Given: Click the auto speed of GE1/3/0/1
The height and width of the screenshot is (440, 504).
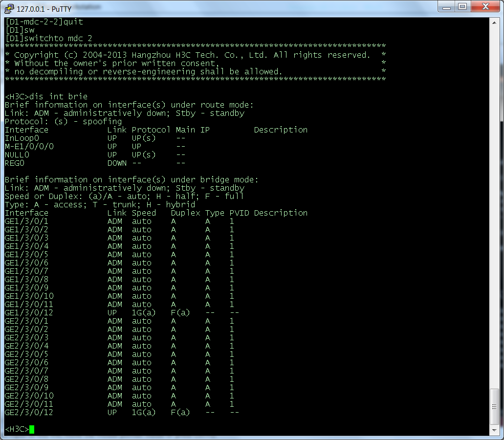Looking at the screenshot, I should [141, 221].
